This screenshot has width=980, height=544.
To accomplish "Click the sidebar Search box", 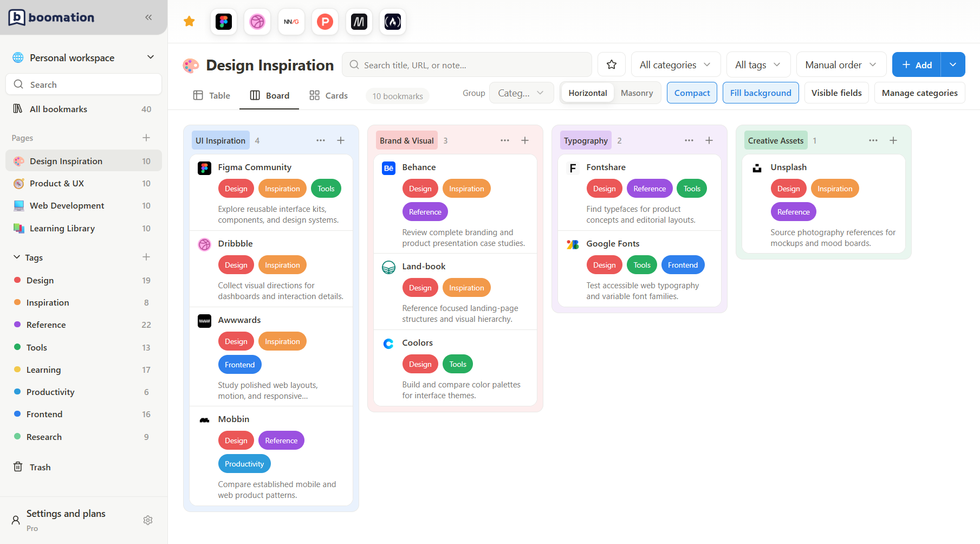I will pos(83,84).
